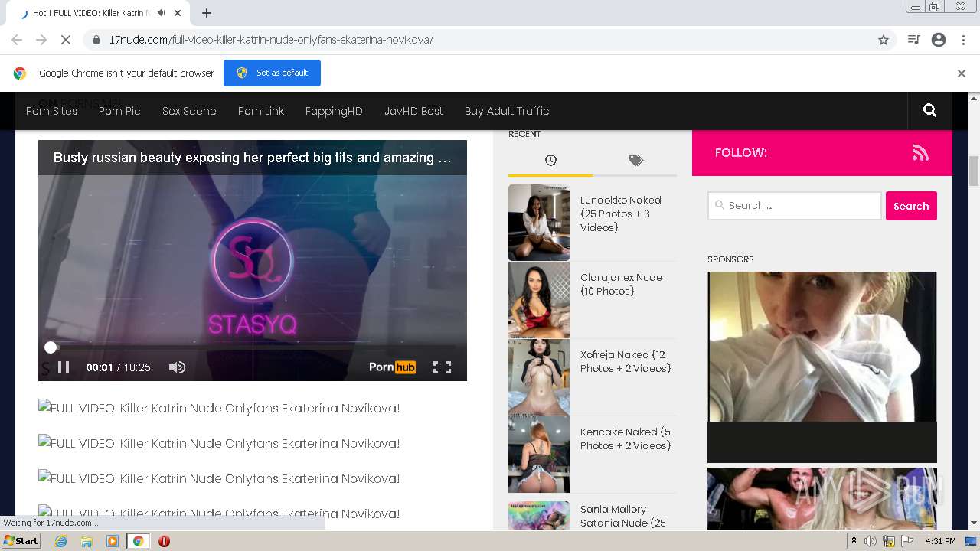
Task: Open the tray network icon
Action: (889, 541)
